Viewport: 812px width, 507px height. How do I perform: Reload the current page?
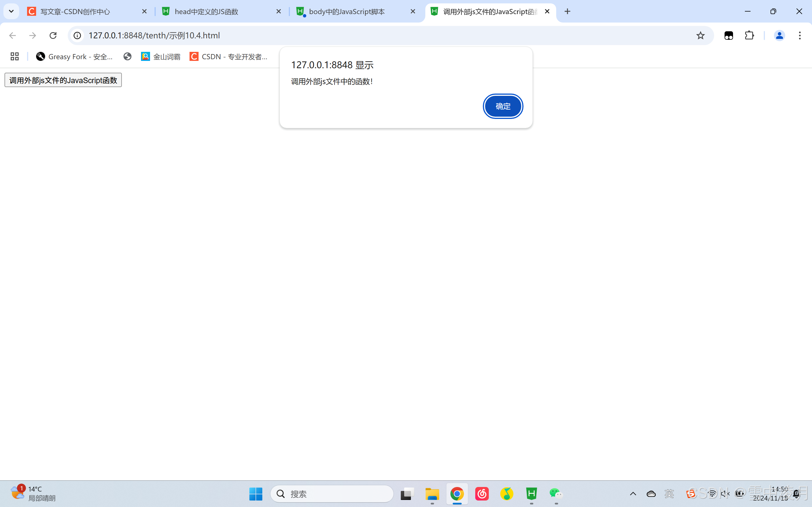pos(53,36)
